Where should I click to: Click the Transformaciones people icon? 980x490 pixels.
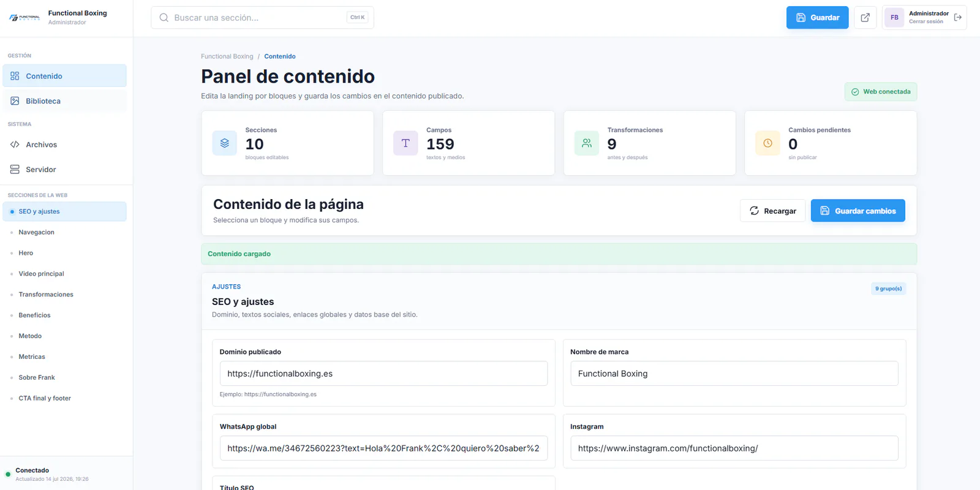pos(587,143)
